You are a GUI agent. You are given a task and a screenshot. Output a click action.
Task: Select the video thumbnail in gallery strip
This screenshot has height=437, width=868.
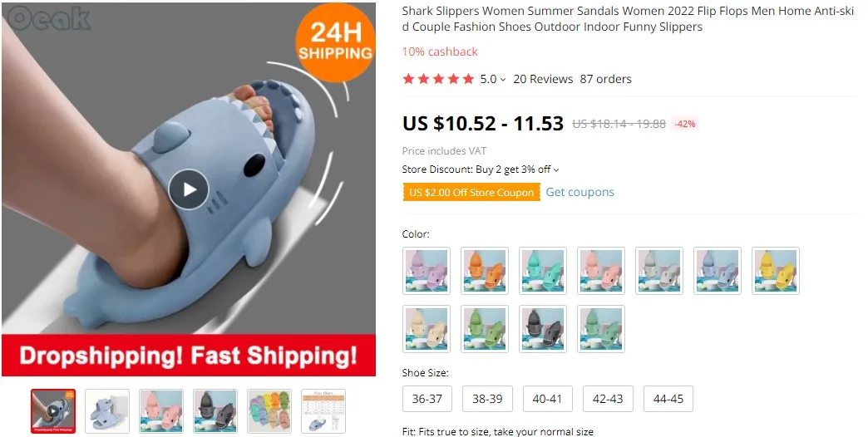[53, 411]
